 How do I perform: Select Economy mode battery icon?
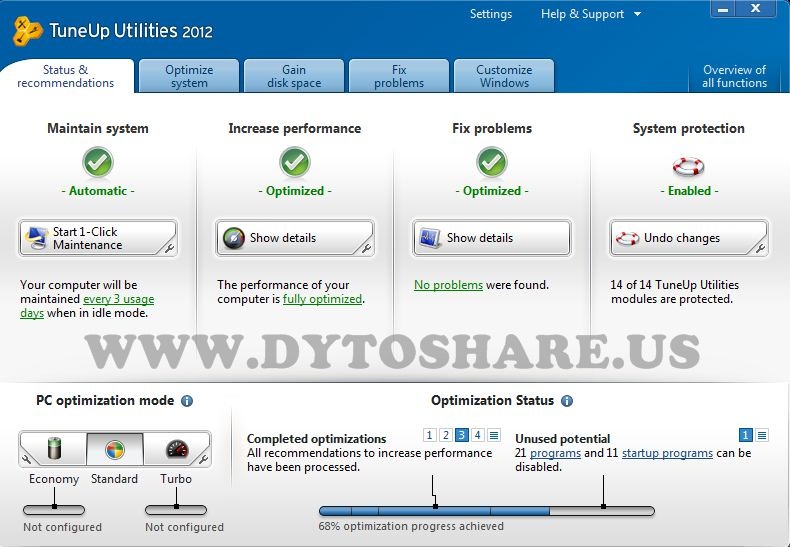[x=54, y=448]
